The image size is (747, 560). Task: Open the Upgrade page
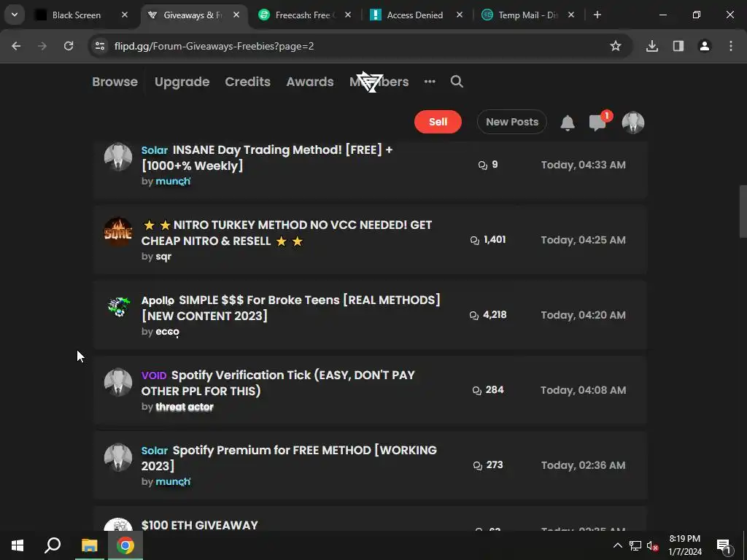[182, 82]
